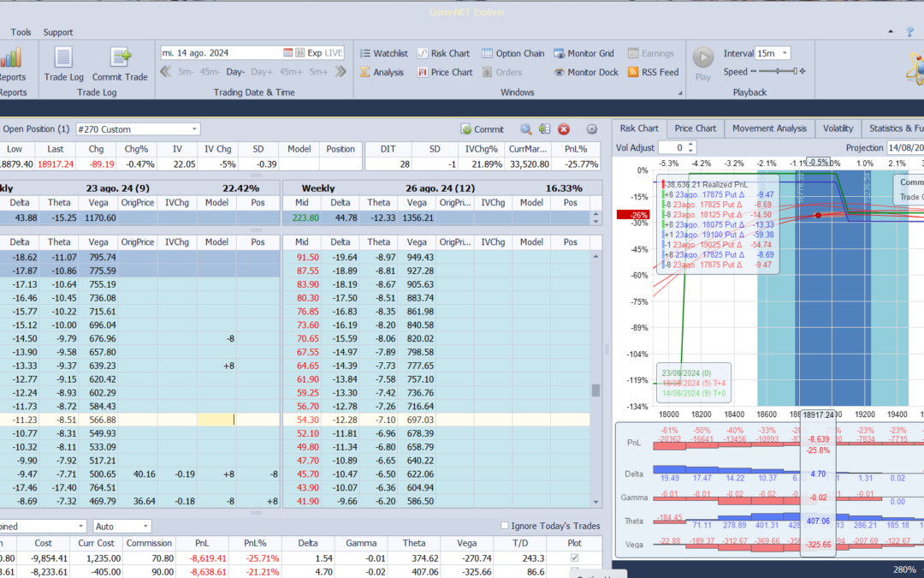Click the magnifier search icon beside Commit

click(x=526, y=129)
